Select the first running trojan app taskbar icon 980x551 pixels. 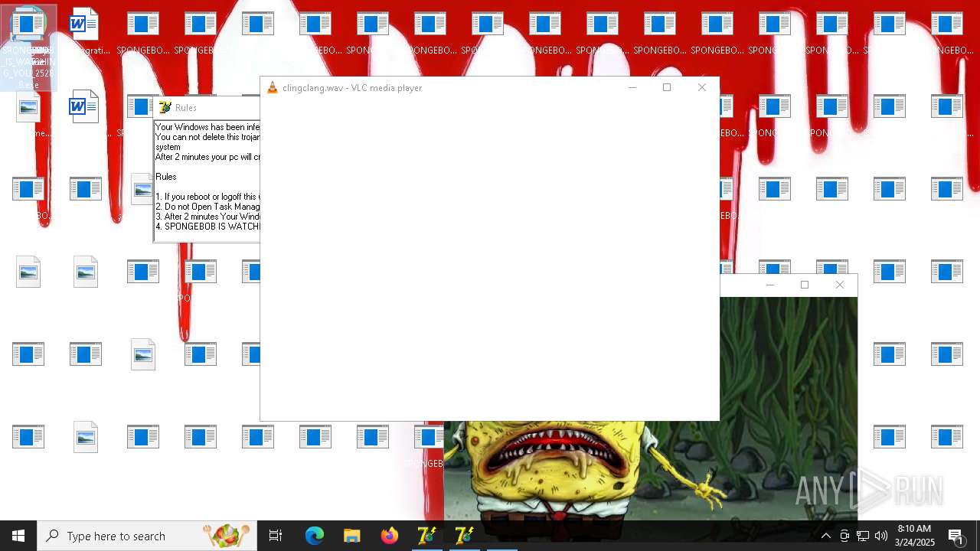(426, 536)
